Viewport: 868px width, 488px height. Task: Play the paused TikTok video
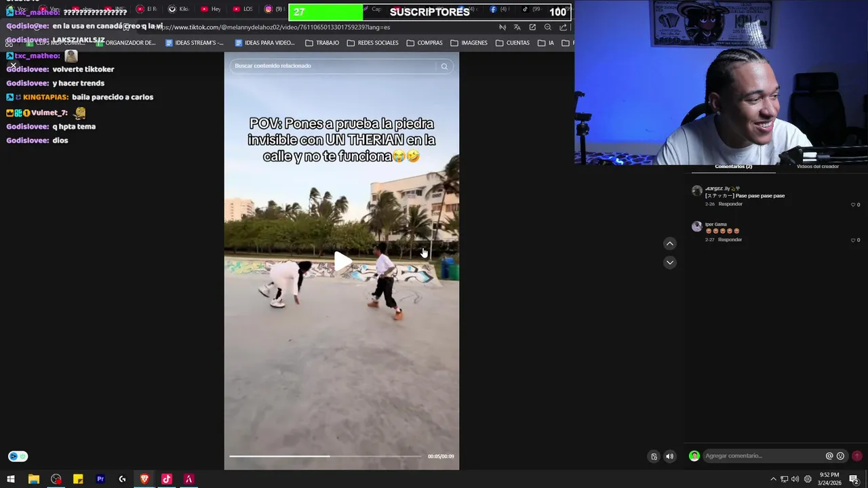coord(342,262)
